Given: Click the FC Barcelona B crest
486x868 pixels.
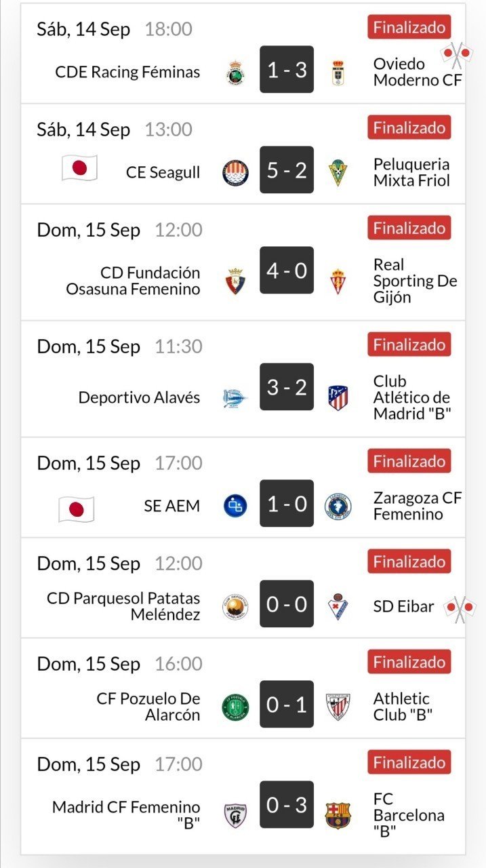Looking at the screenshot, I should coord(338,815).
